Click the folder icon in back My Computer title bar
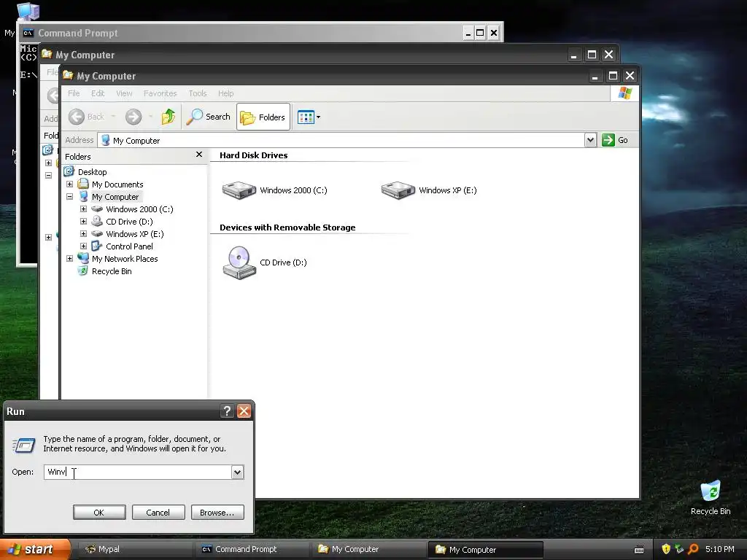This screenshot has width=747, height=560. tap(47, 54)
